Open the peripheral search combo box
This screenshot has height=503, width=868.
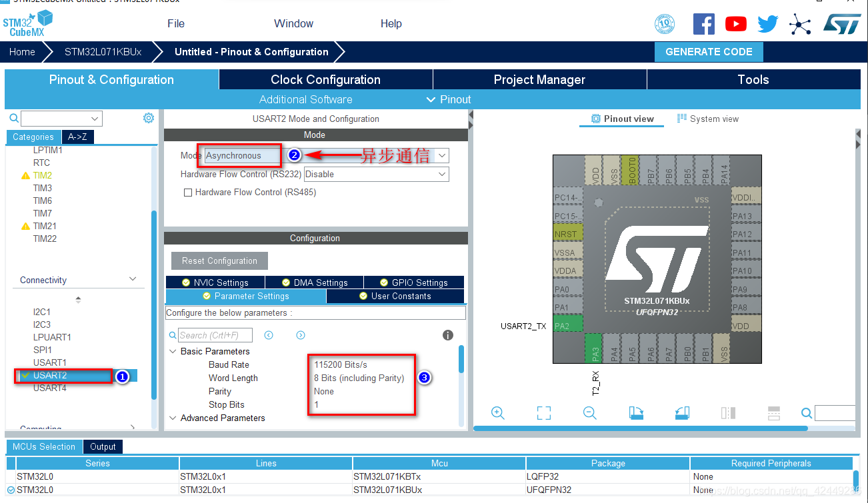[x=61, y=119]
